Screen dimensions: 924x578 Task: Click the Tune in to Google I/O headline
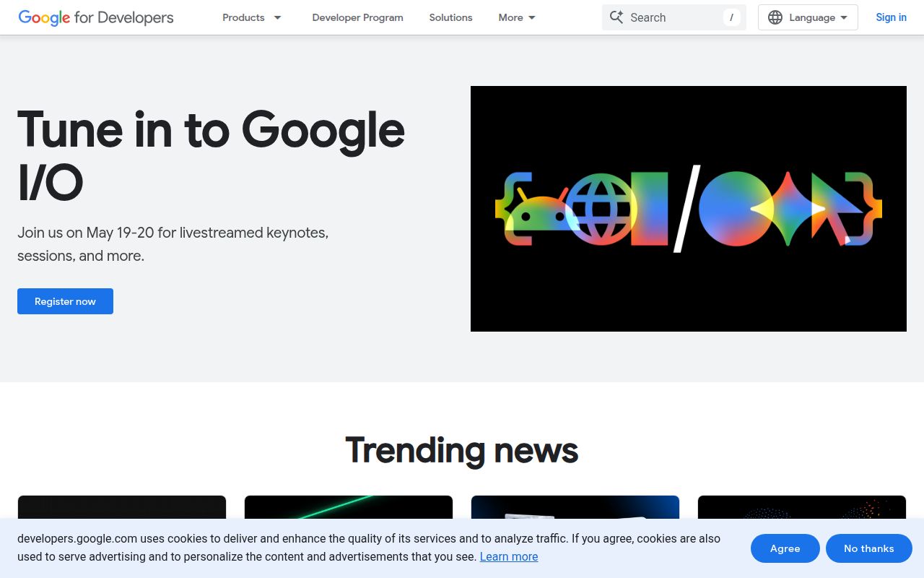click(211, 156)
